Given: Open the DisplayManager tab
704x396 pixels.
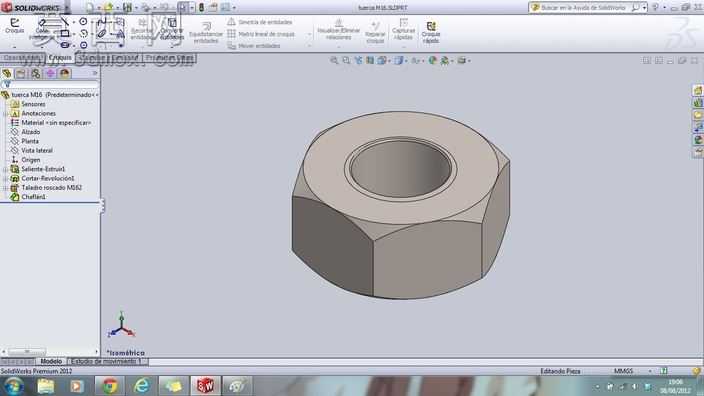Looking at the screenshot, I should click(65, 73).
